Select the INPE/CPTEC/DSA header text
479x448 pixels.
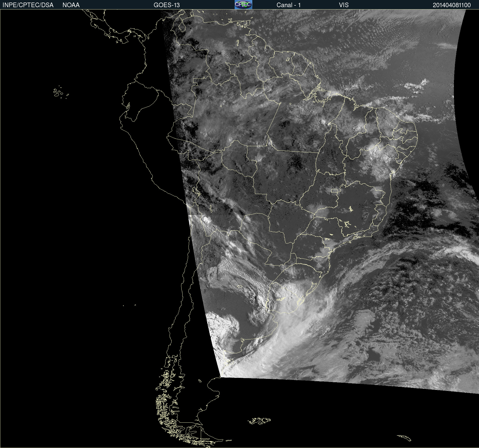(28, 5)
